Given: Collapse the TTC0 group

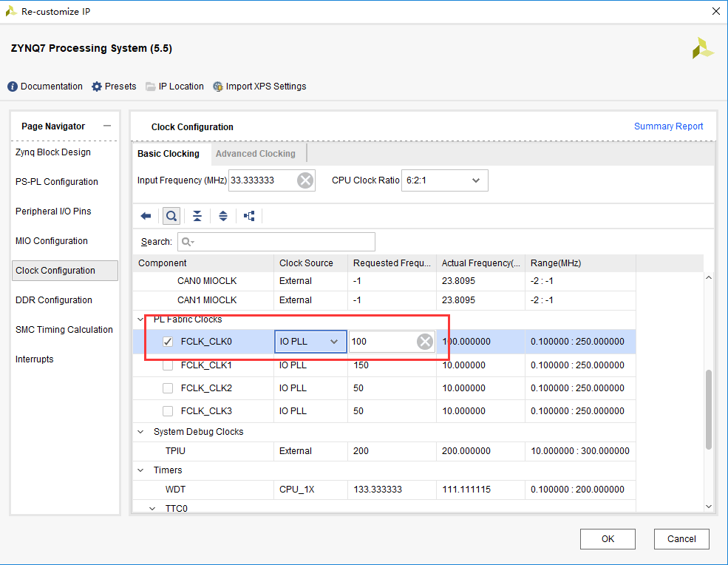Looking at the screenshot, I should [152, 509].
